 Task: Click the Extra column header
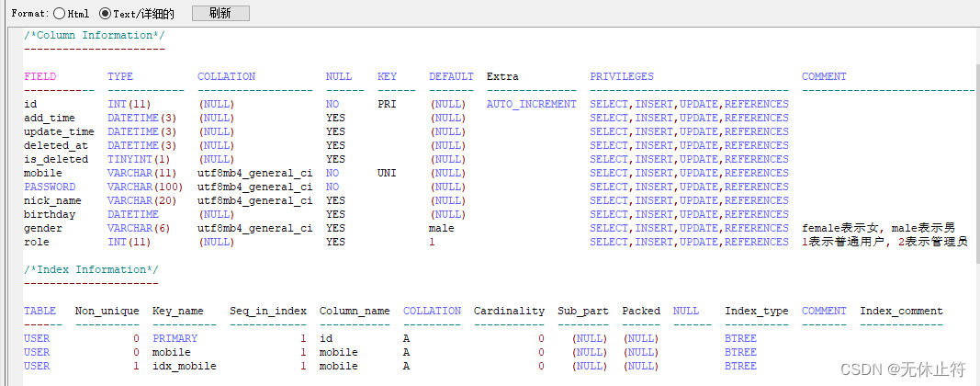502,76
